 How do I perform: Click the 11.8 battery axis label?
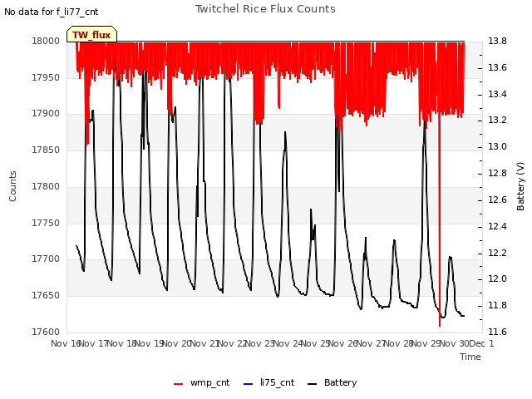497,305
